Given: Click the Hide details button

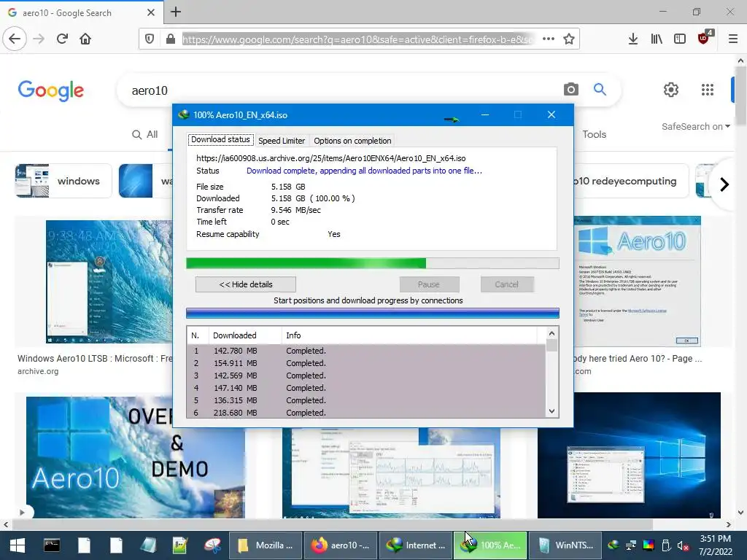Looking at the screenshot, I should click(246, 284).
